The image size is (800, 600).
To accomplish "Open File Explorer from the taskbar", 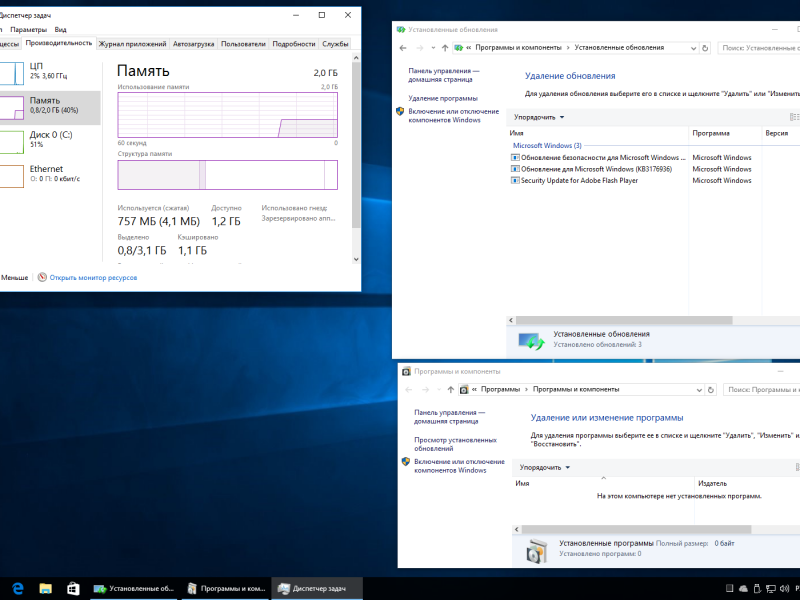I will 45,588.
